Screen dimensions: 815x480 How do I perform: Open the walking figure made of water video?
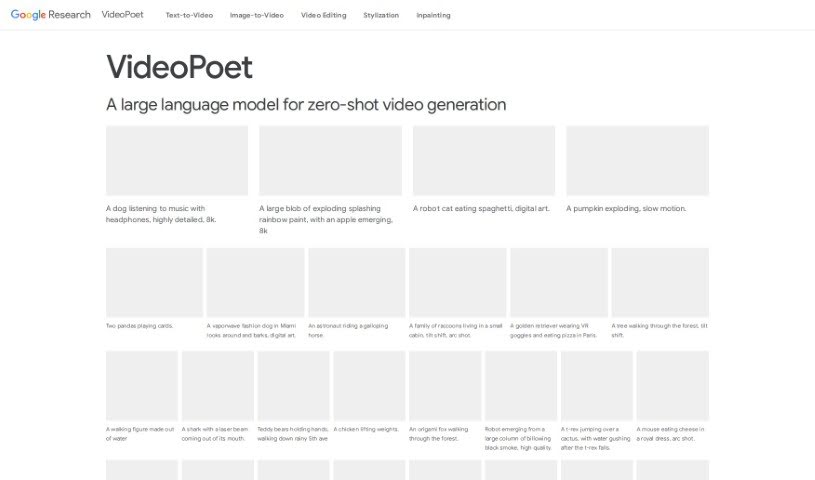(142, 385)
